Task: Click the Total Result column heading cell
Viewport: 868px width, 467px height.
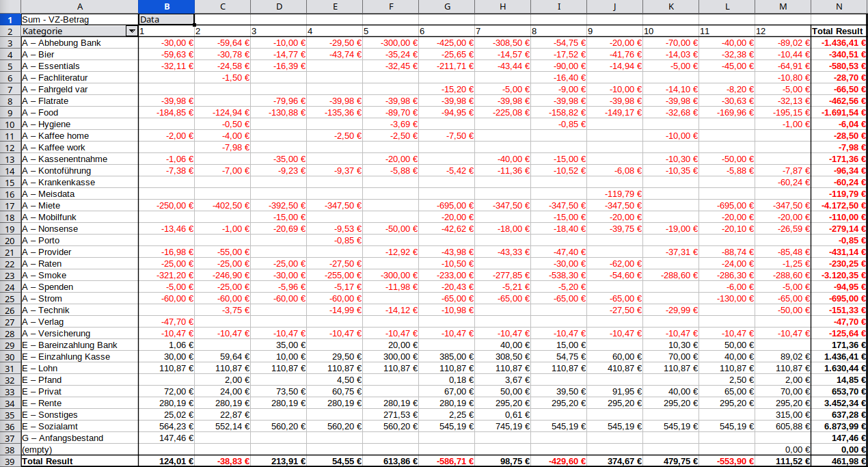Action: coord(839,31)
